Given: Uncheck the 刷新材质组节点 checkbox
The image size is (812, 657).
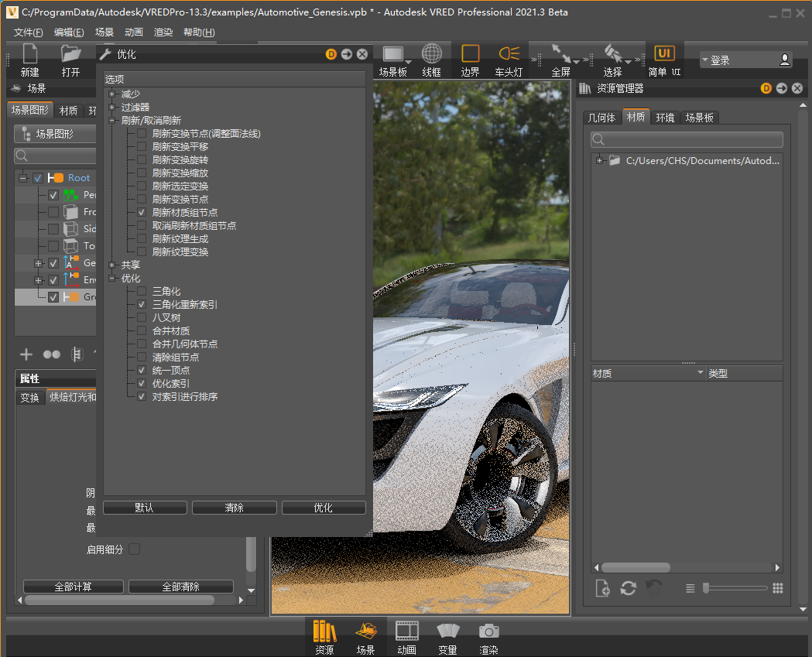Looking at the screenshot, I should click(142, 213).
